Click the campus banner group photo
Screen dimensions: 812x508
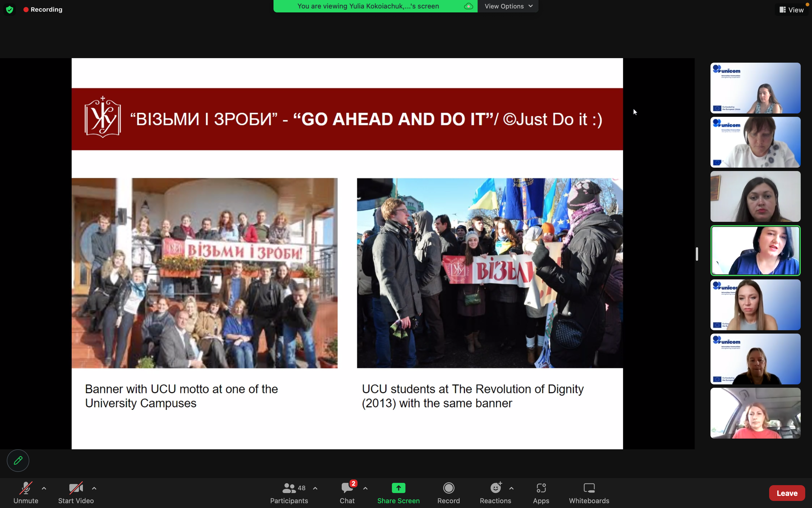tap(204, 273)
